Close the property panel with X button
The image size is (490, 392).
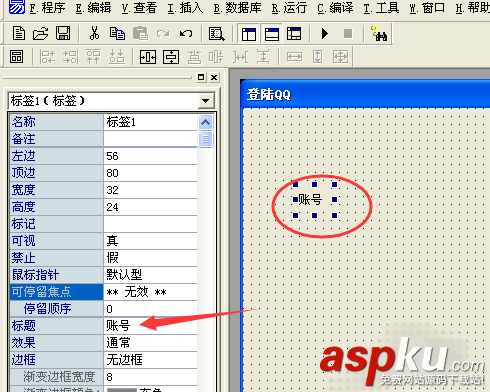[214, 77]
